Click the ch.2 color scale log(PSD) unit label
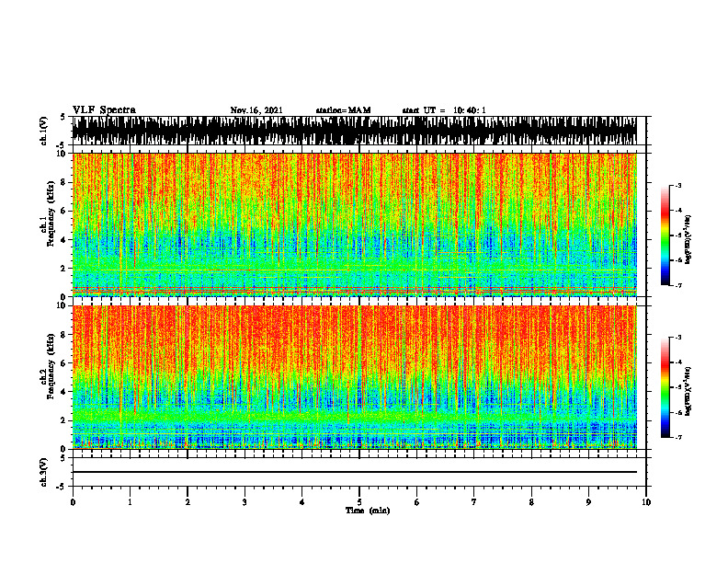728x563 pixels. tap(688, 391)
